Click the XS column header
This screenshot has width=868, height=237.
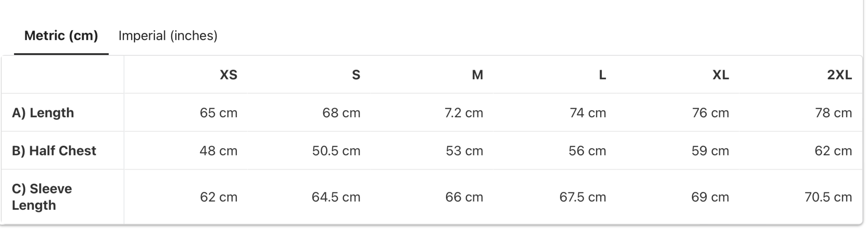[228, 75]
